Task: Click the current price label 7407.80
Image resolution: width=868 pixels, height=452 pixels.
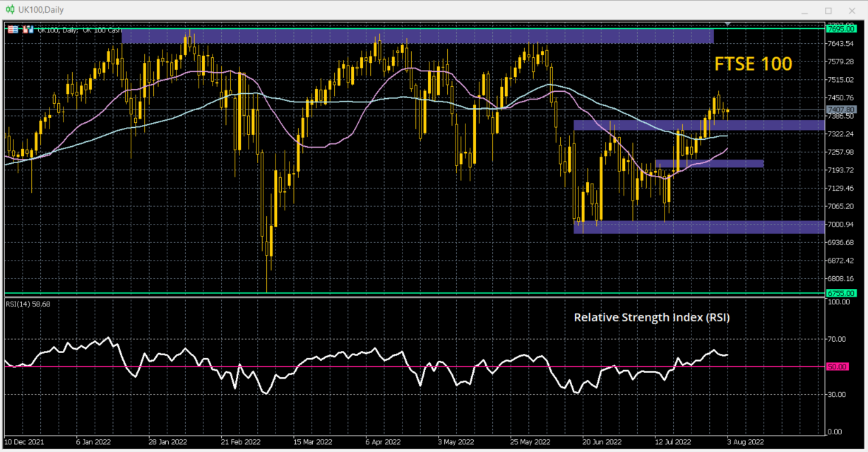Action: [x=841, y=109]
